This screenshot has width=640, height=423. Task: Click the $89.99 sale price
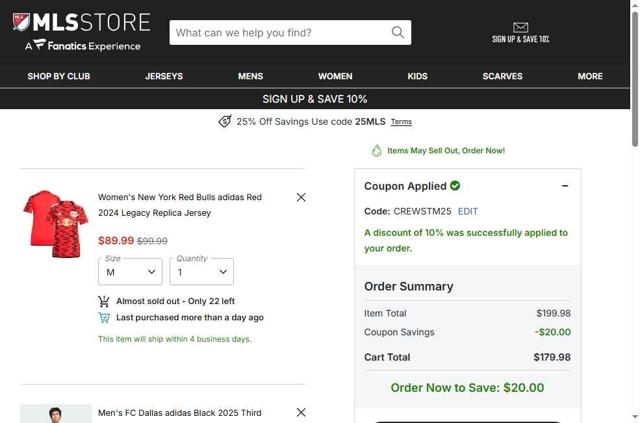point(116,240)
